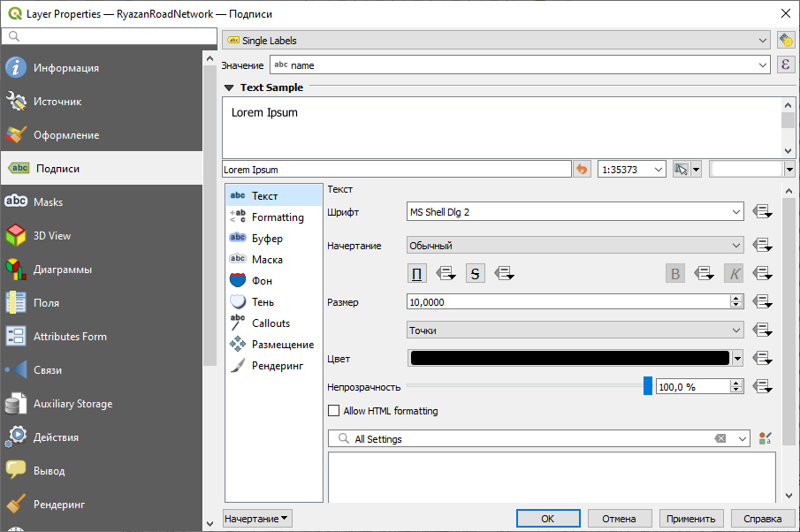Click the font size input field

[x=568, y=302]
